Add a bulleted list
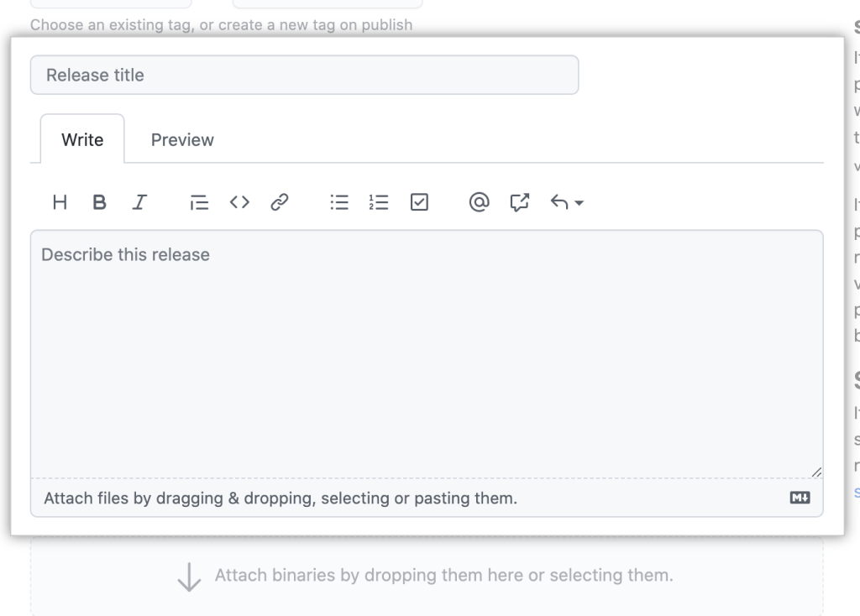Viewport: 860px width, 616px height. click(339, 202)
